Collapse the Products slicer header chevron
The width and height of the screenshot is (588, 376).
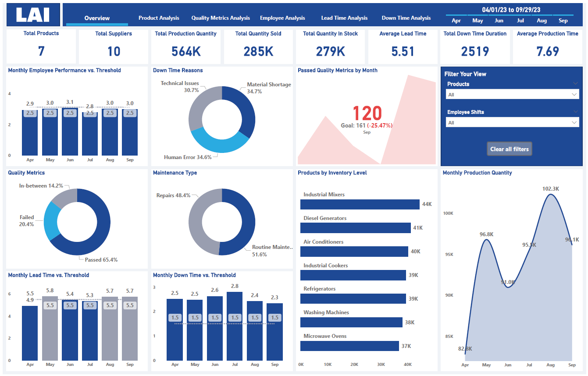click(x=575, y=84)
